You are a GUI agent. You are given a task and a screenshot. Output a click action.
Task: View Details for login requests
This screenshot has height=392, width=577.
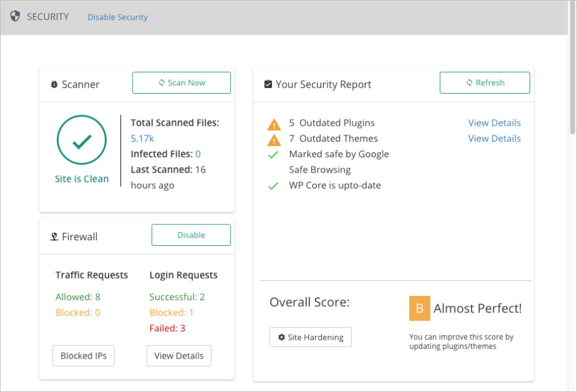(179, 356)
